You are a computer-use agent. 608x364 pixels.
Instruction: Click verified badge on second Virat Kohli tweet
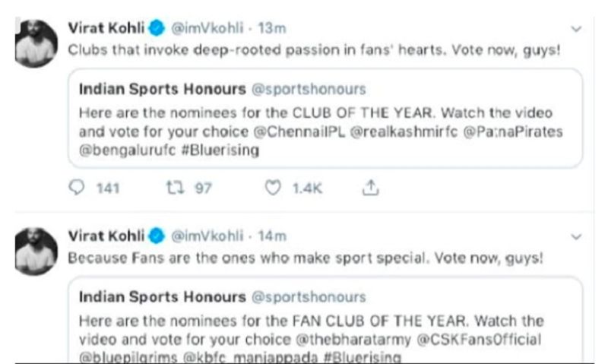coord(156,236)
